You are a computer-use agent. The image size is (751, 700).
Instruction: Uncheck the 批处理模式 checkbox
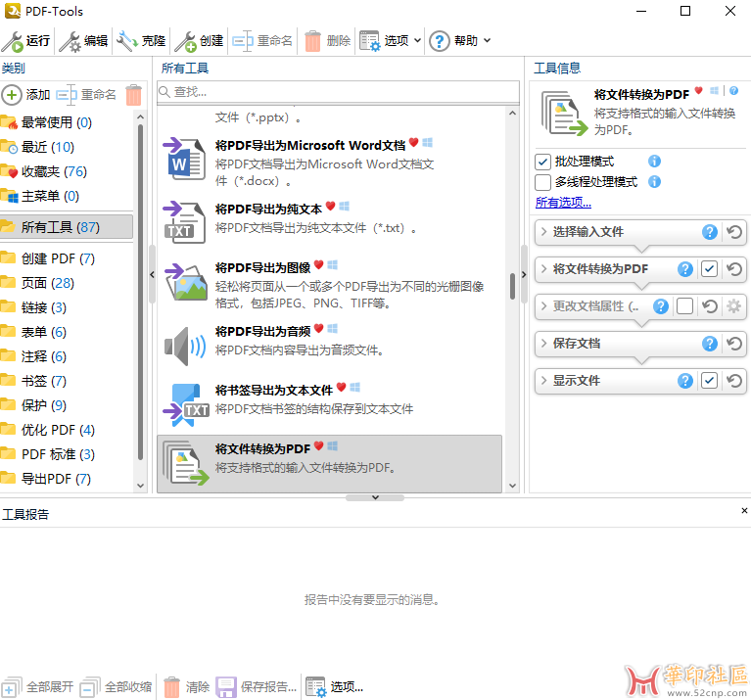(542, 162)
